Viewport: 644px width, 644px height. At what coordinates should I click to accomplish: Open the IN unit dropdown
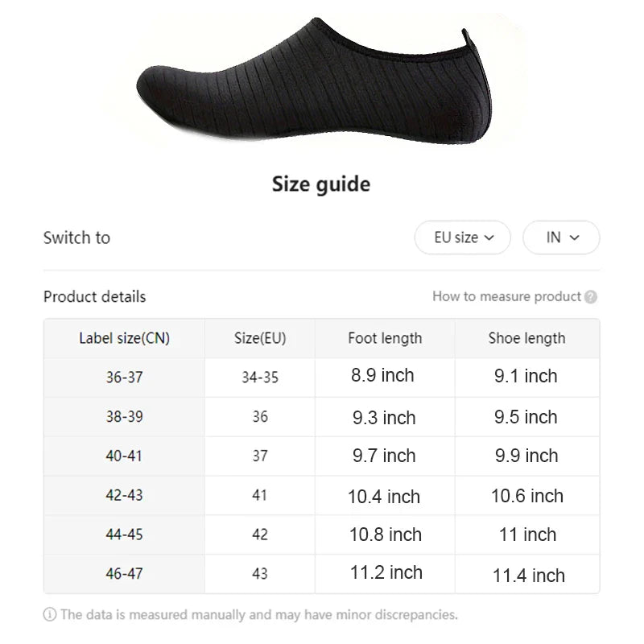click(561, 237)
